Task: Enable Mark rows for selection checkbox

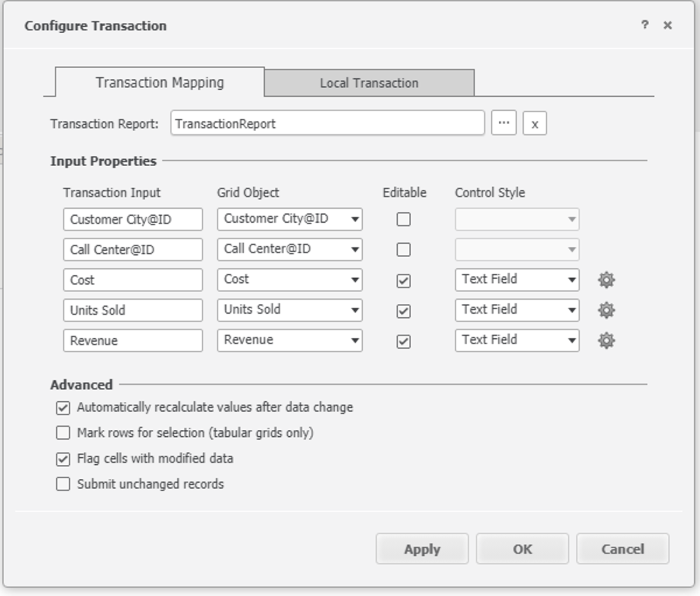Action: [x=63, y=433]
